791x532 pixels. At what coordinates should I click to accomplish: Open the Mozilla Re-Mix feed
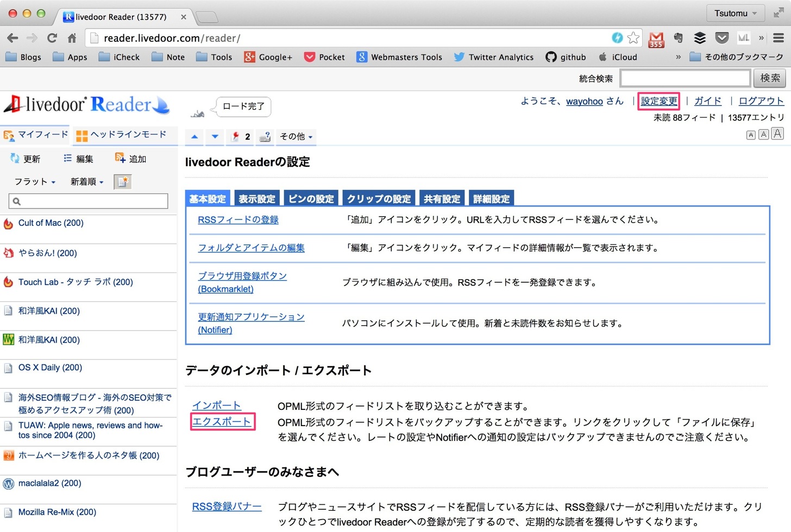tap(57, 512)
